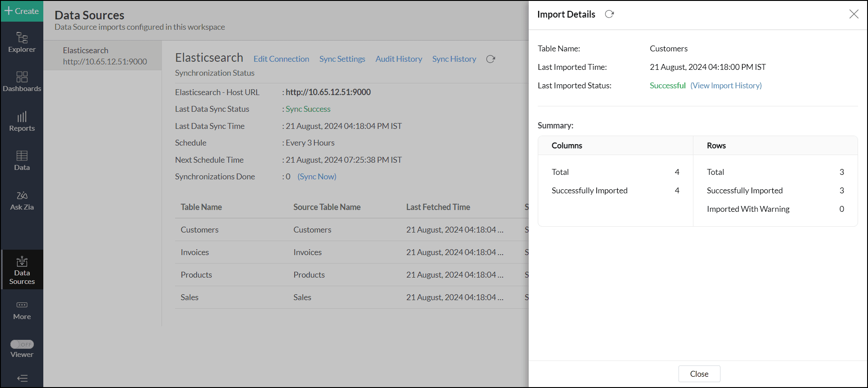View Audit History
This screenshot has width=868, height=388.
click(x=398, y=59)
